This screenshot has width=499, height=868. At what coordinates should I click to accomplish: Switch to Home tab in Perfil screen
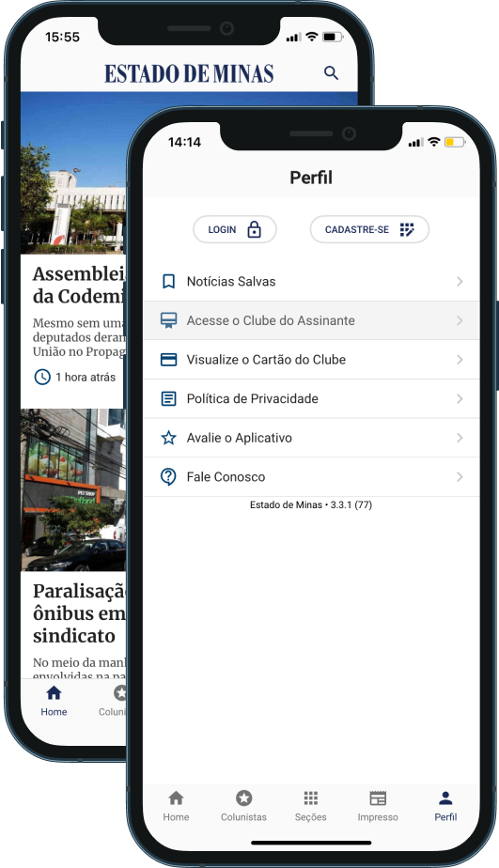(176, 806)
